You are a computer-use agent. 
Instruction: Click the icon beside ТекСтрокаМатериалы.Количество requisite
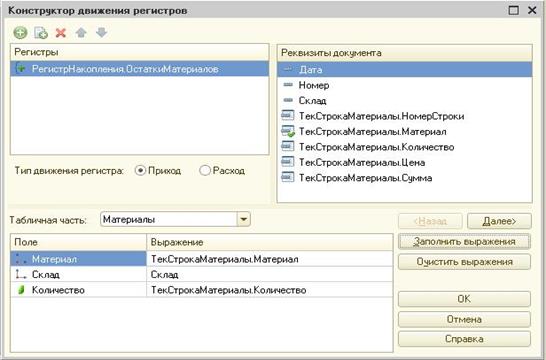click(x=288, y=146)
